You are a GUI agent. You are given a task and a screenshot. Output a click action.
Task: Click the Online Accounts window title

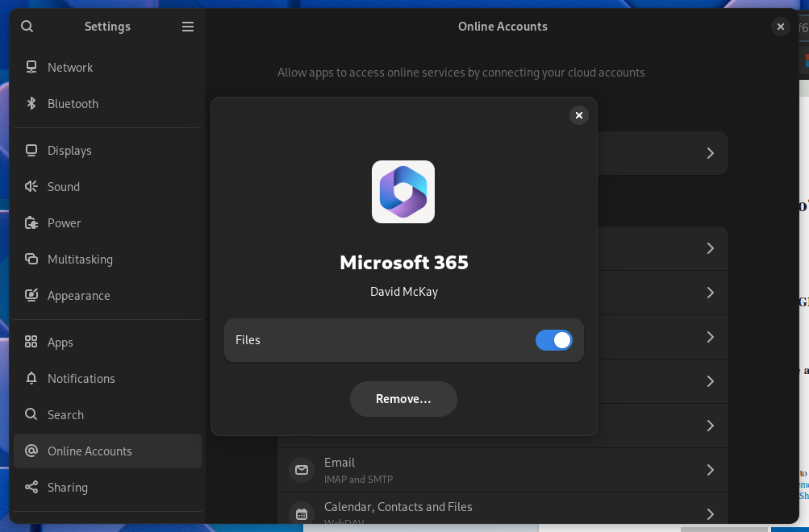coord(502,27)
